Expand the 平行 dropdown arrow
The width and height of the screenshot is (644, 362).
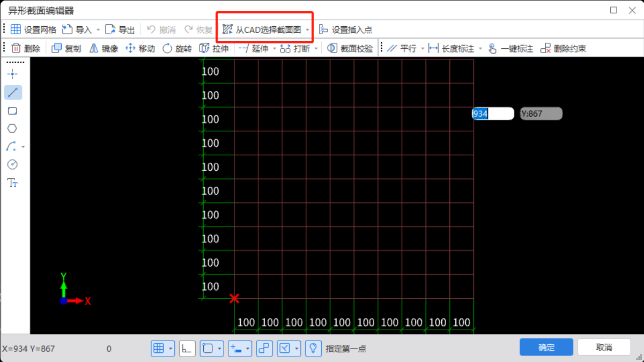[x=423, y=49]
